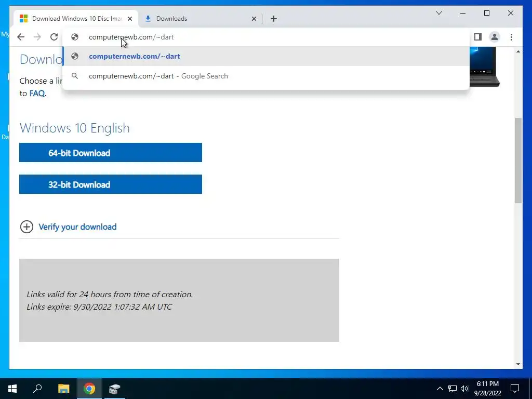Click the scroll up arrow of the page scrollbar

click(518, 51)
